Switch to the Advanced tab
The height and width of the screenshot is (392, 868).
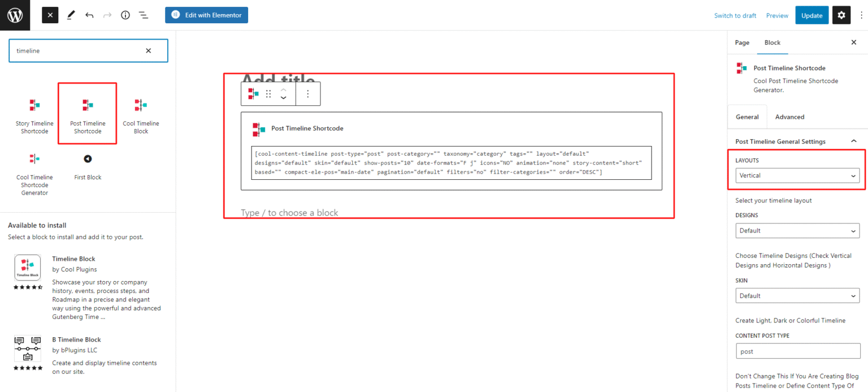[789, 117]
